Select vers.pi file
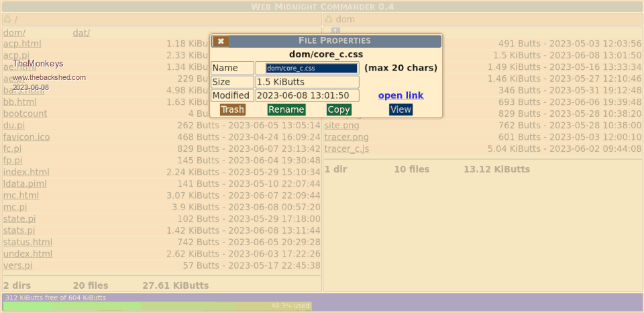 pyautogui.click(x=17, y=265)
